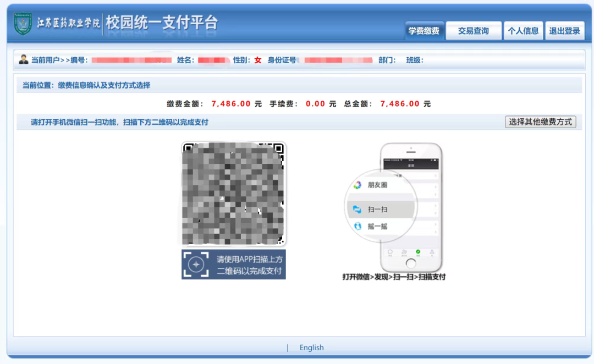594x364 pixels.
Task: Click the 选择其他缴费方式 button
Action: coord(540,122)
